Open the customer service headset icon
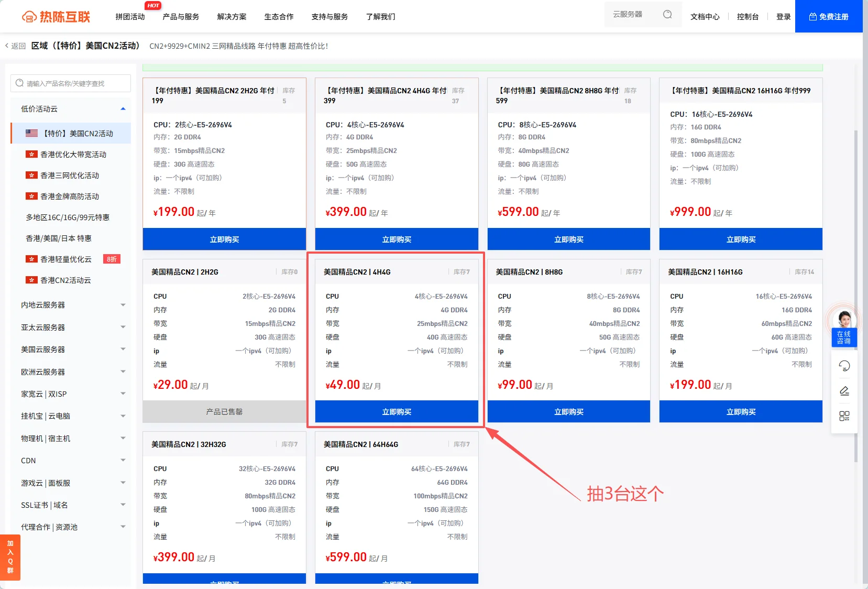The height and width of the screenshot is (589, 868). [844, 366]
